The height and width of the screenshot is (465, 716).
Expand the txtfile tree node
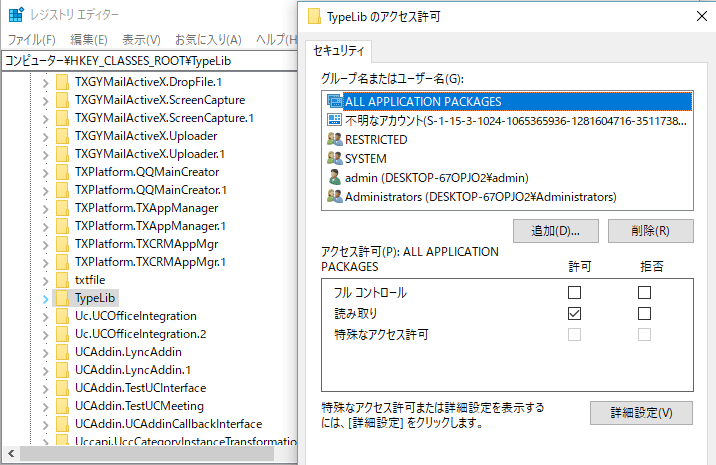45,281
